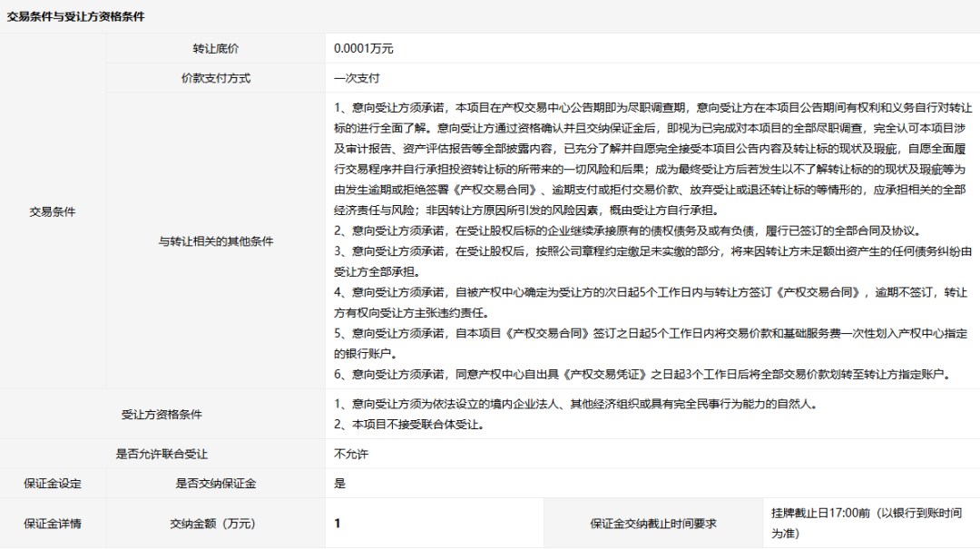Image resolution: width=980 pixels, height=549 pixels.
Task: Select the 转让底价 label cell
Action: (216, 49)
